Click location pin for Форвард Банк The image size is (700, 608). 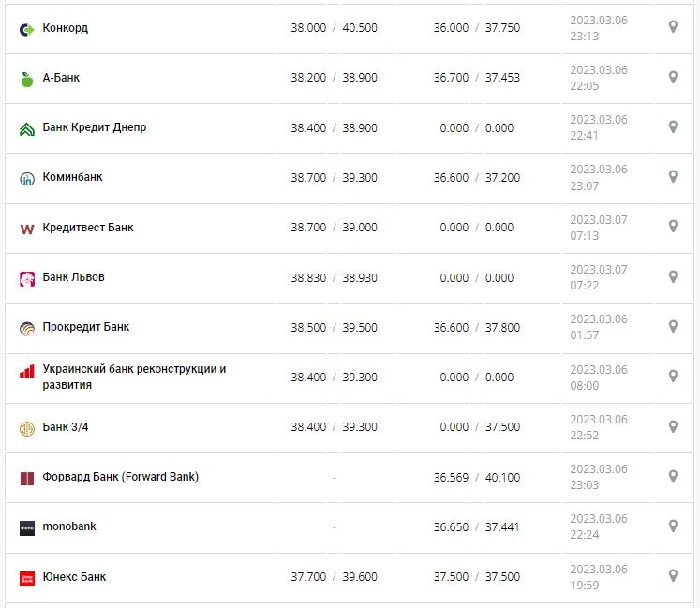[672, 477]
